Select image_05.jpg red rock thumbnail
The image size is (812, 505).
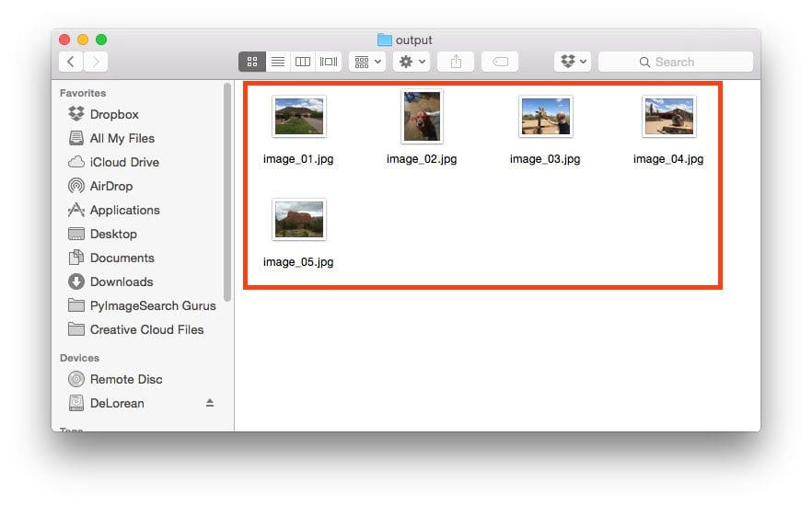299,219
